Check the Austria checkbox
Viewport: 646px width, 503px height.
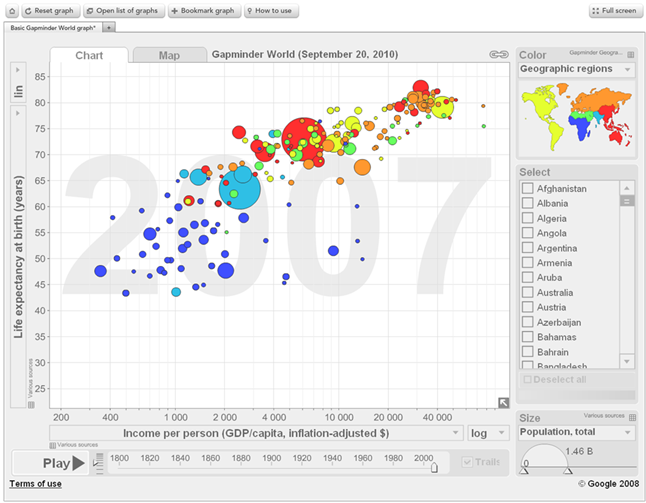click(x=527, y=307)
